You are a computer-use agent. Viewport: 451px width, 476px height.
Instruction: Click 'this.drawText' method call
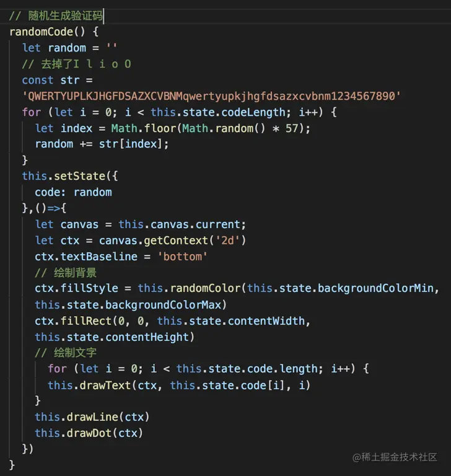tap(89, 386)
